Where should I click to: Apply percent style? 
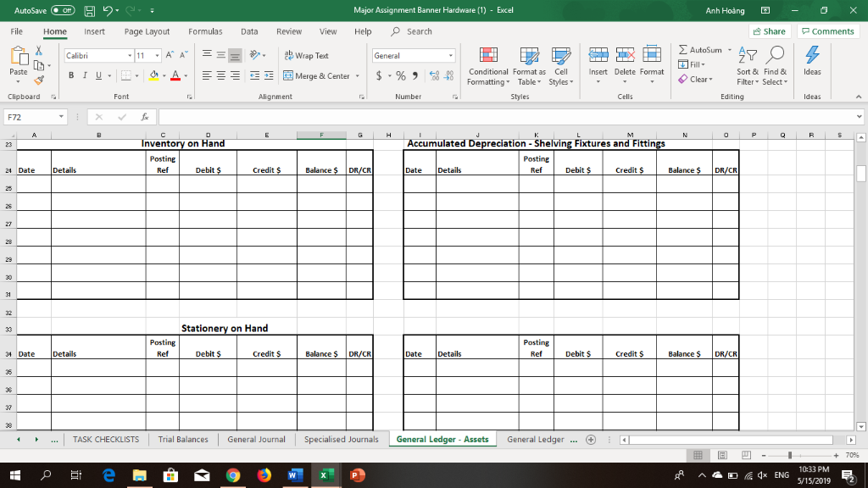(x=401, y=75)
